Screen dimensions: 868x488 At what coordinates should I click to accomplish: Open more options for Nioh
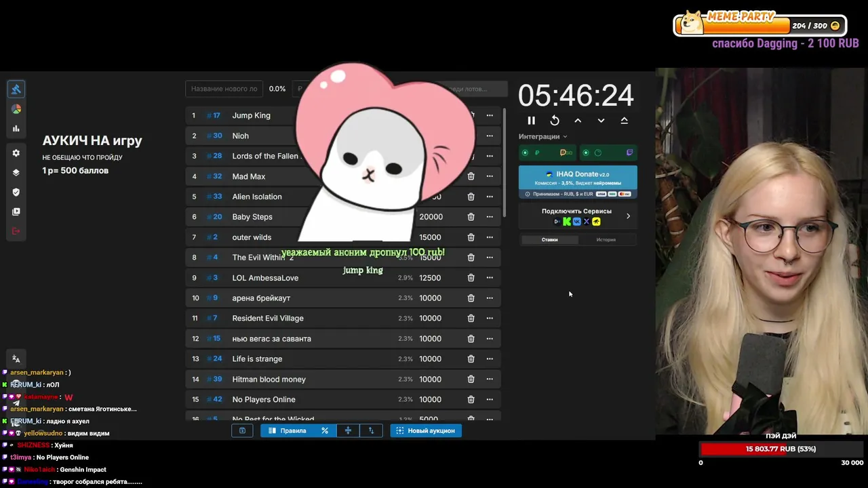[x=490, y=136]
